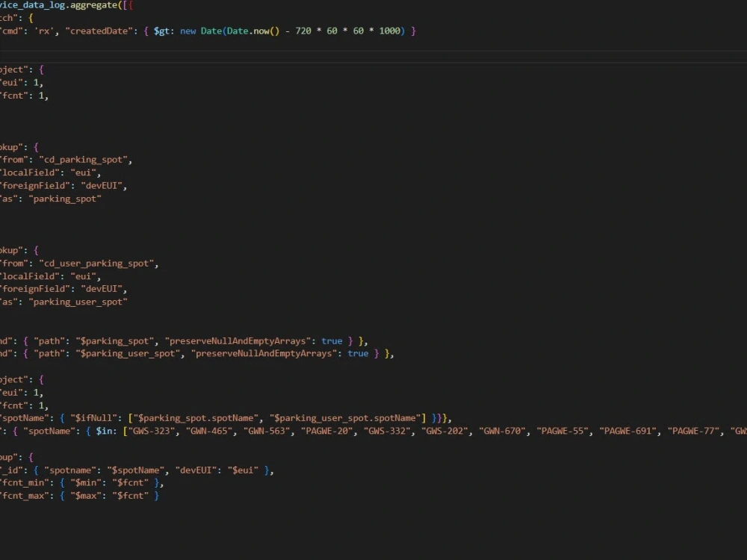Click the "$parking_user_spot" path string
Screen dimensions: 747x560
pos(128,353)
